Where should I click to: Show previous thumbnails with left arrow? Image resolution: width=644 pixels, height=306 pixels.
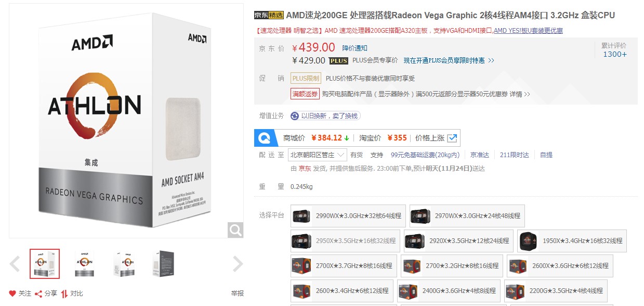pos(15,264)
